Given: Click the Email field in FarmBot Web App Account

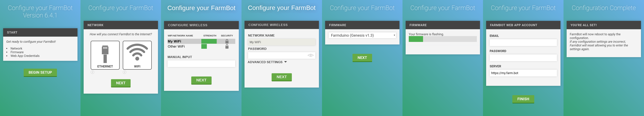Looking at the screenshot, I should click(523, 43).
